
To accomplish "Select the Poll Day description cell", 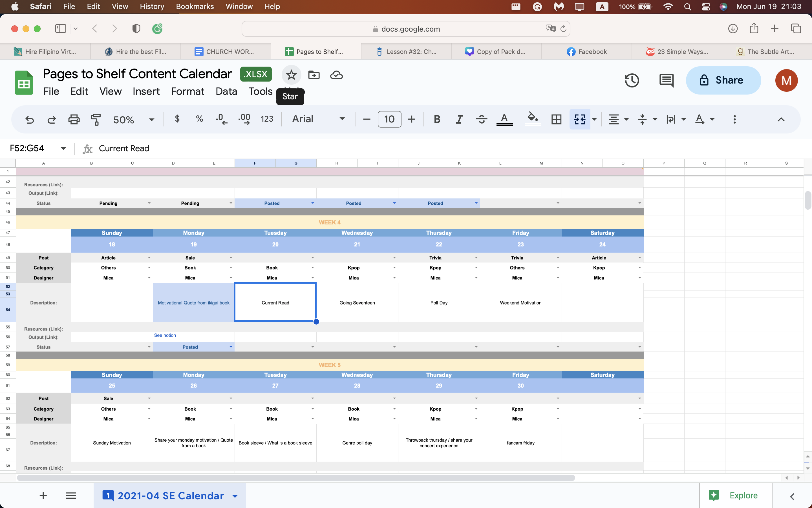I will point(438,302).
